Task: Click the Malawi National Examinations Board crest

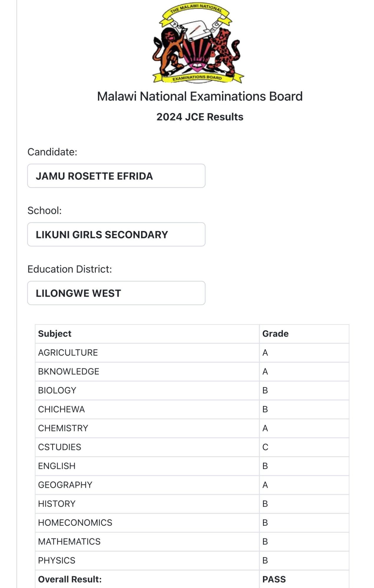Action: 198,43
